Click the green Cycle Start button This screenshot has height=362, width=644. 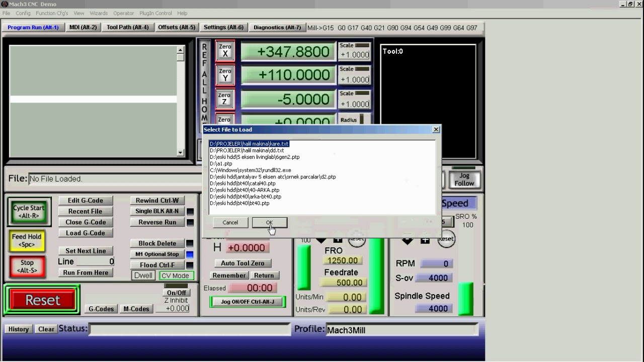29,212
